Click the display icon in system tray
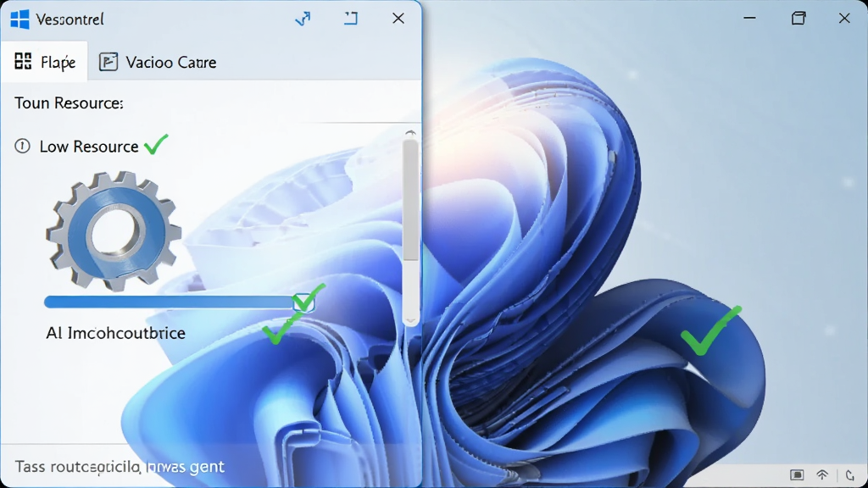Image resolution: width=868 pixels, height=488 pixels. [797, 474]
